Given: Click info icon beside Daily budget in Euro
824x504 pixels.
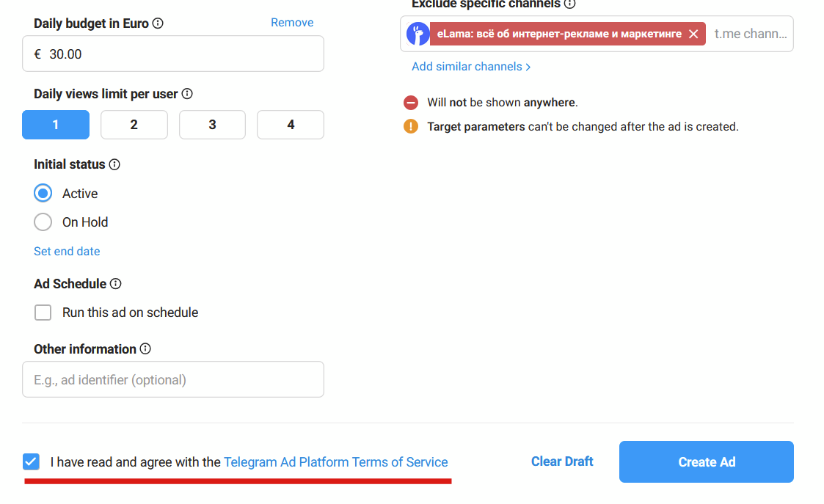Looking at the screenshot, I should click(x=158, y=23).
